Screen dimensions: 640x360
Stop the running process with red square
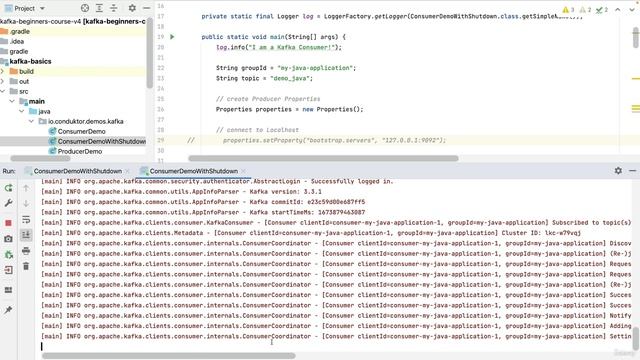click(x=9, y=223)
